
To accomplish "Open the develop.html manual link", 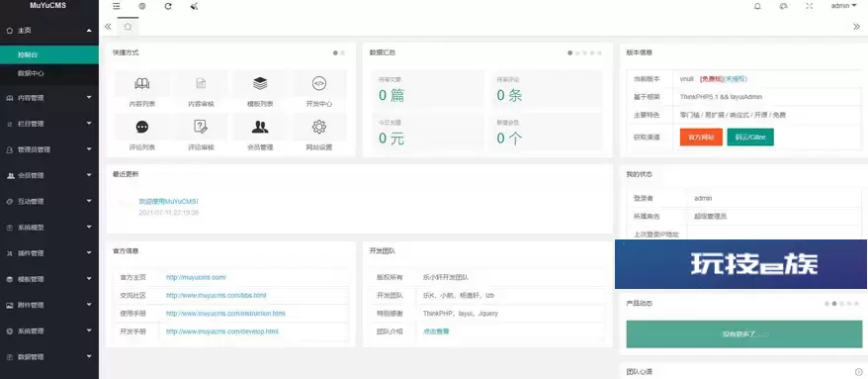I will [x=222, y=332].
